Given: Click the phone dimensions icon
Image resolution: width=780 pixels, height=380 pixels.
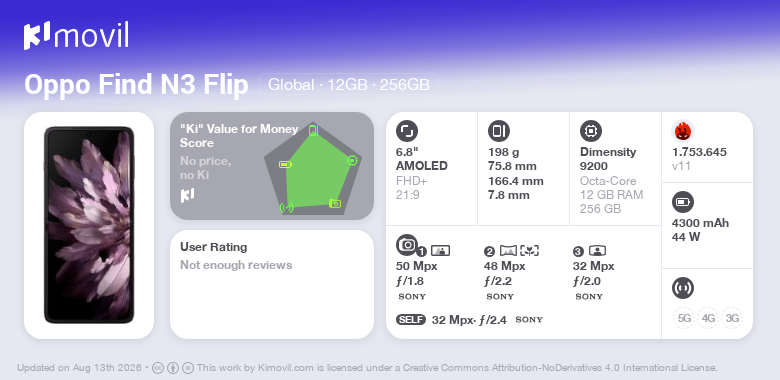Looking at the screenshot, I should coord(499,131).
